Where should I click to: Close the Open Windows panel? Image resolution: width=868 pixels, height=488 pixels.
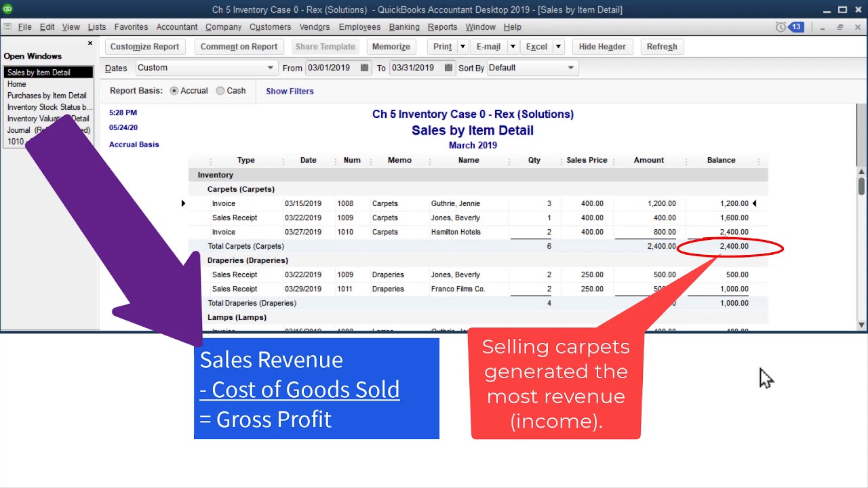[x=90, y=43]
